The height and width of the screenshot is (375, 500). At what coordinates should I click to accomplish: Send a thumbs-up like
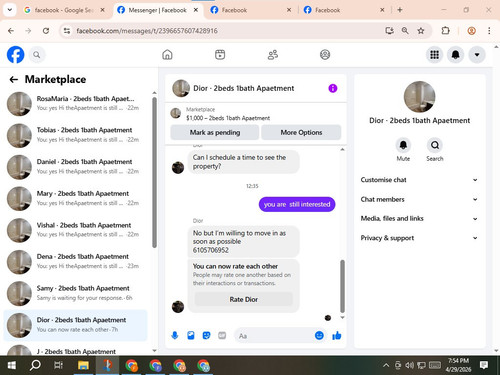[x=337, y=335]
